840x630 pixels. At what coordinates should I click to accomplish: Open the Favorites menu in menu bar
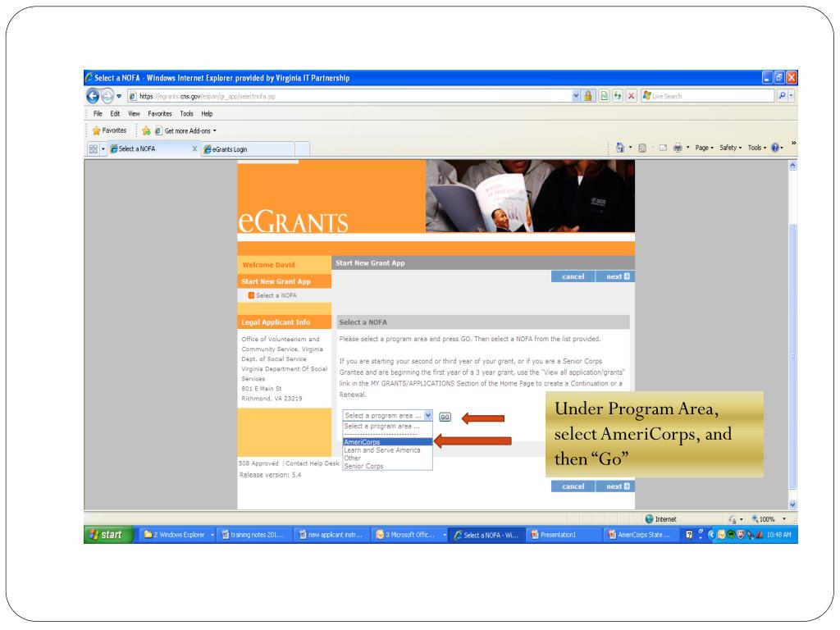pos(160,113)
